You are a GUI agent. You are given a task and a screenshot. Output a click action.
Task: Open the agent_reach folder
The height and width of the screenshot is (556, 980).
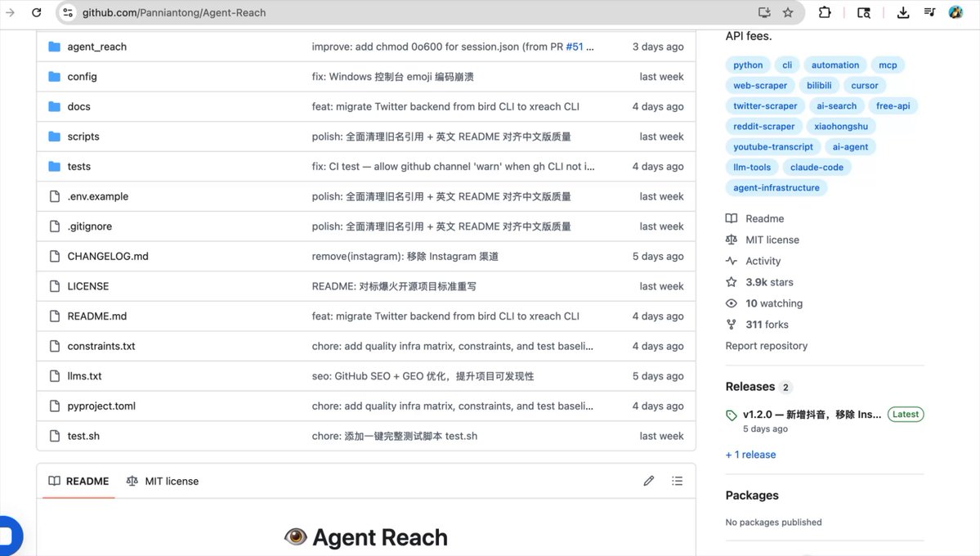click(96, 47)
